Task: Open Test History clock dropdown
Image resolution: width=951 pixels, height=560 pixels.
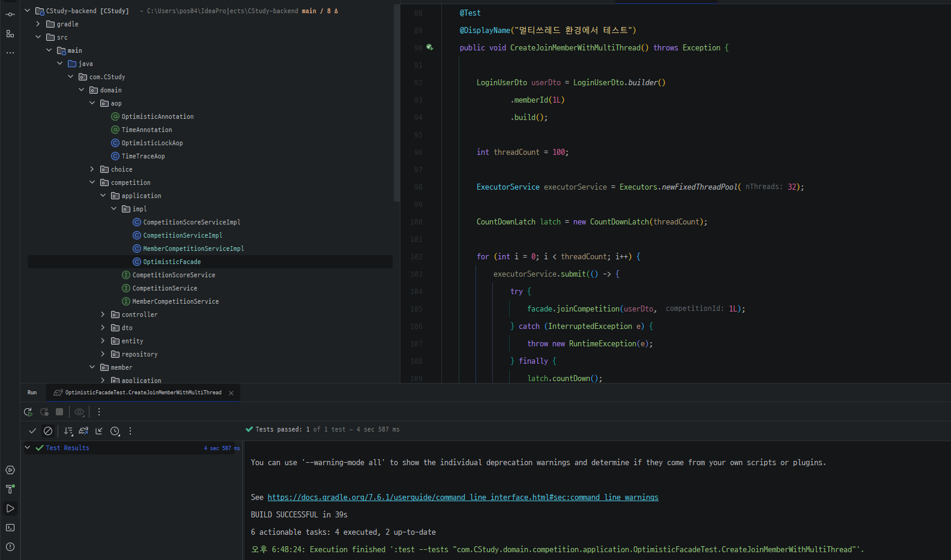Action: [115, 431]
